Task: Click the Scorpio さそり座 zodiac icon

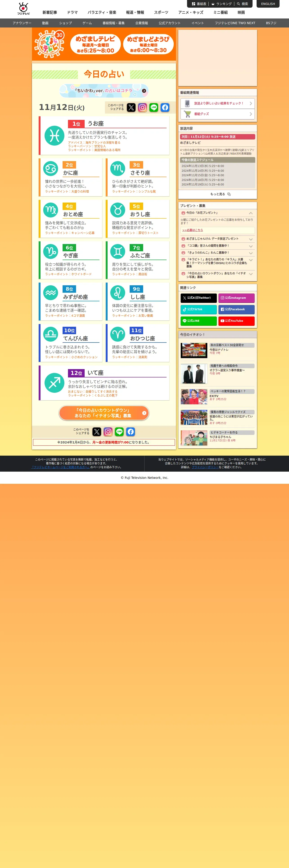Action: [x=118, y=169]
